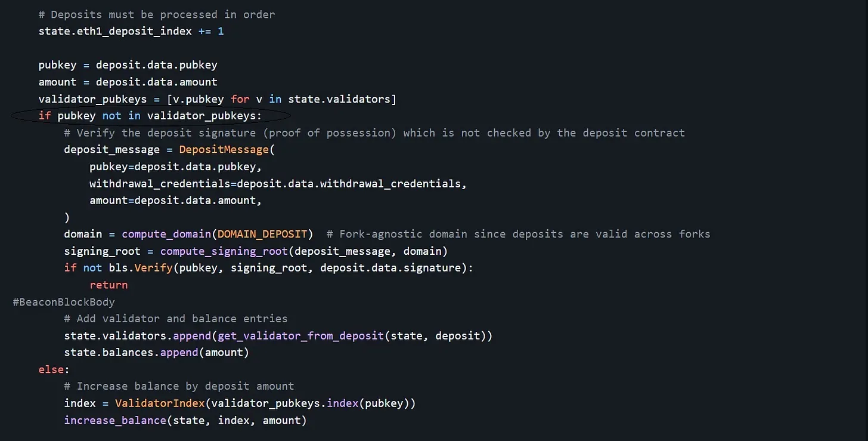Click the 'Add validator and balance entries' comment

[176, 319]
